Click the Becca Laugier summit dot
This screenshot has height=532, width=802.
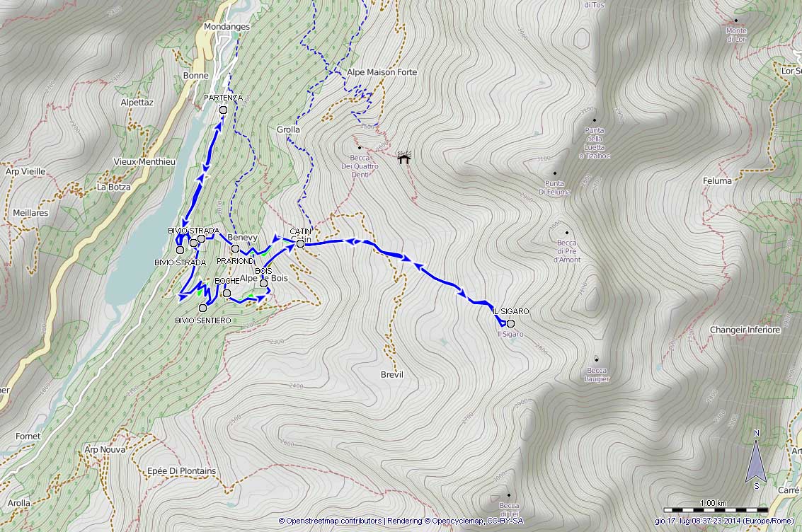[x=597, y=359]
